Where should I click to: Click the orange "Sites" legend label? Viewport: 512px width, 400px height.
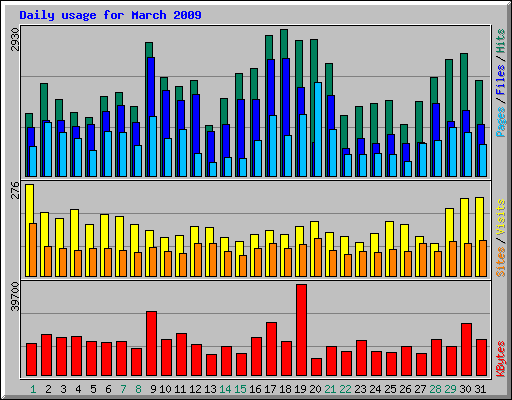click(x=500, y=262)
